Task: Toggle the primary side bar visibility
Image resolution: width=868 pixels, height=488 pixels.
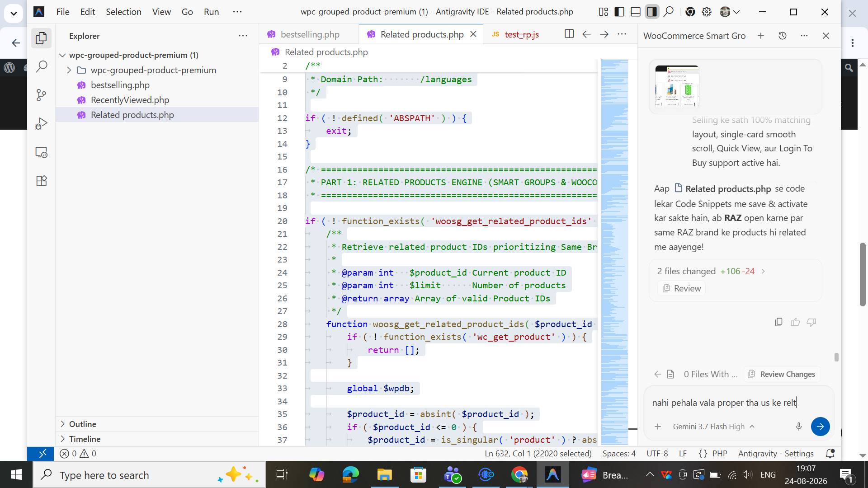Action: pos(619,12)
